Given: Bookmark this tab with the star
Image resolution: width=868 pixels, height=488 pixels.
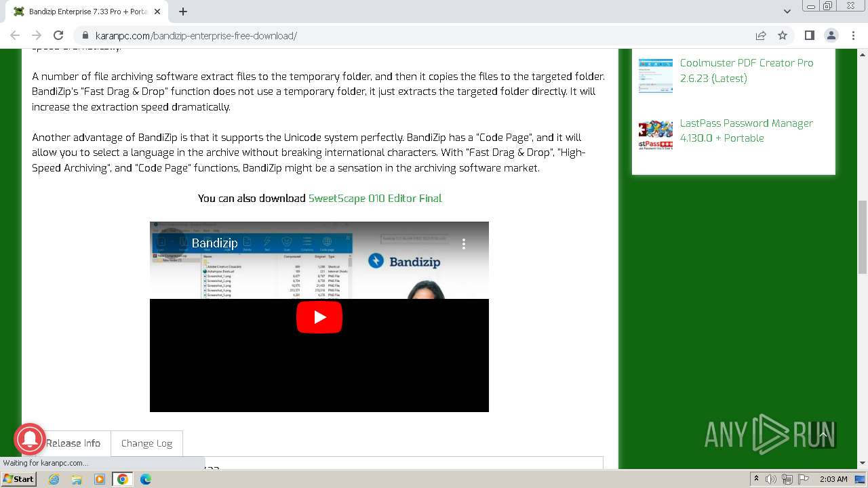Looking at the screenshot, I should coord(783,35).
